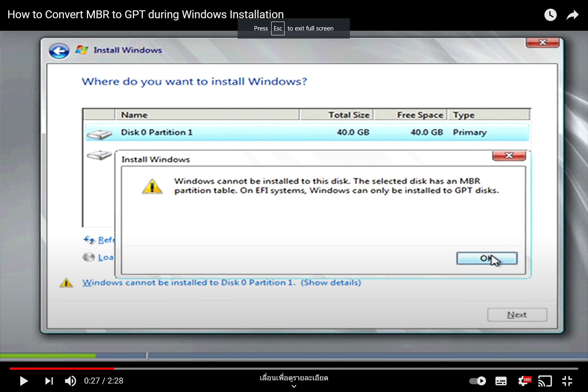The width and height of the screenshot is (588, 392).
Task: Click OK in the error dialog
Action: (487, 258)
